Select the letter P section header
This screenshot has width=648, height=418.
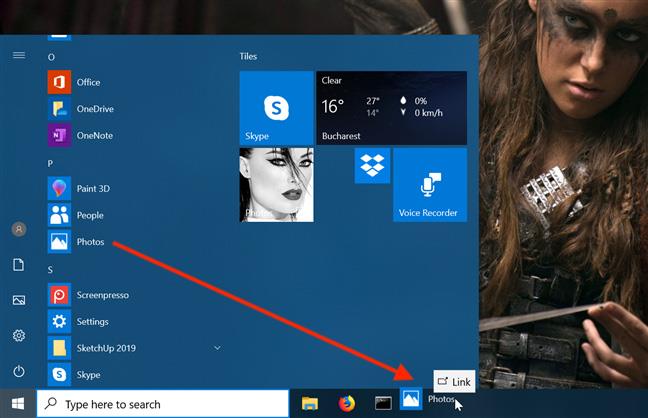(x=50, y=163)
